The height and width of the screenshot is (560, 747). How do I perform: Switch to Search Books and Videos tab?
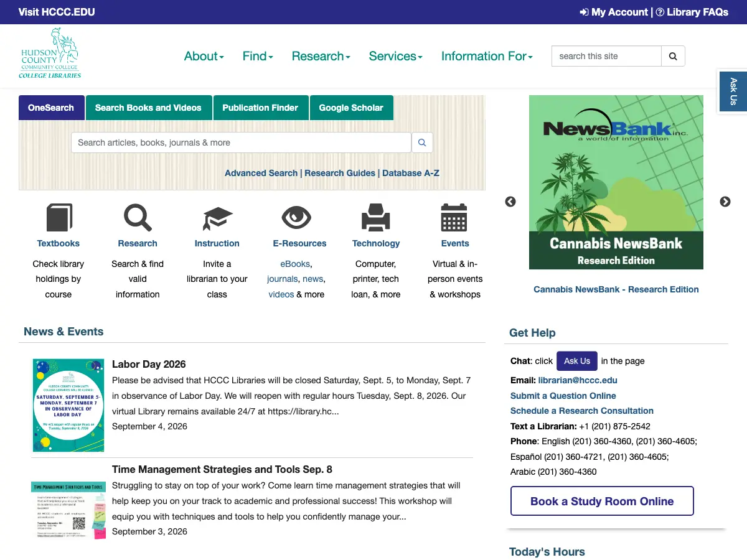point(148,108)
